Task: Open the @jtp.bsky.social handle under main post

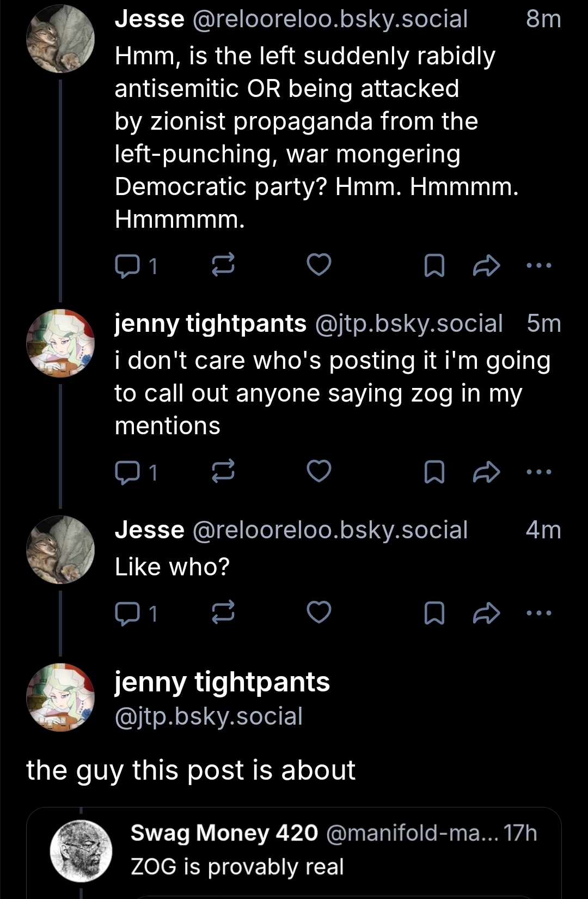Action: 209,716
